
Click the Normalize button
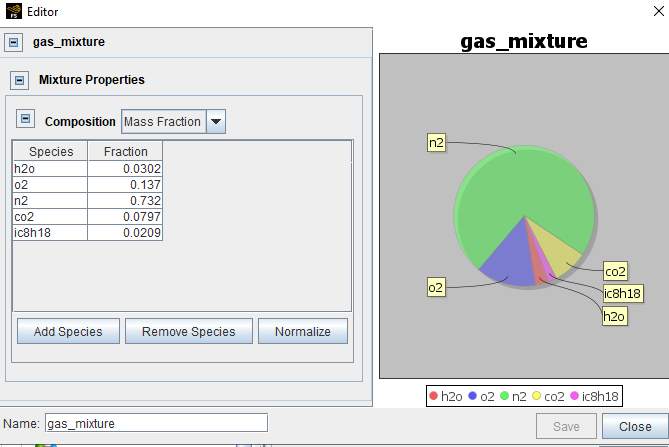point(303,331)
